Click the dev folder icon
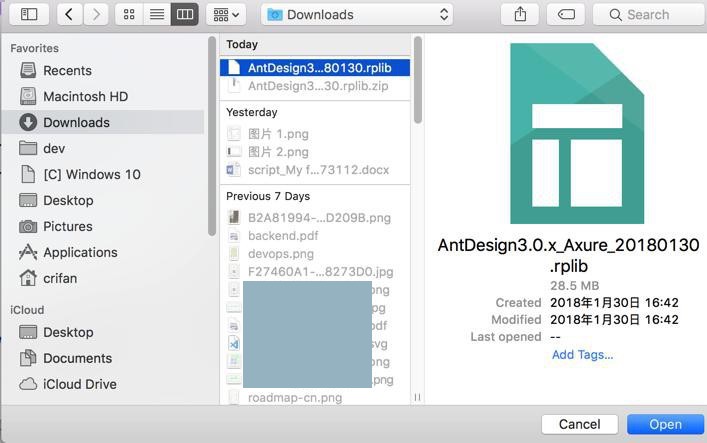 coord(28,148)
